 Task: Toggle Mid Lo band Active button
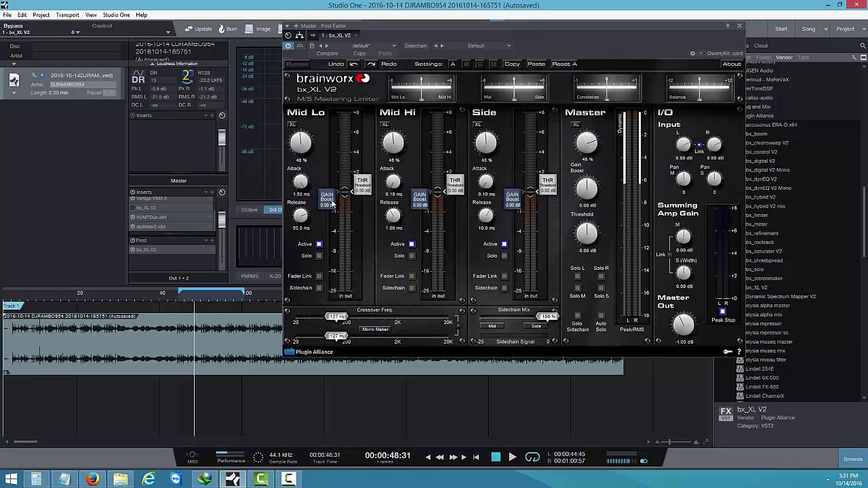click(x=319, y=244)
